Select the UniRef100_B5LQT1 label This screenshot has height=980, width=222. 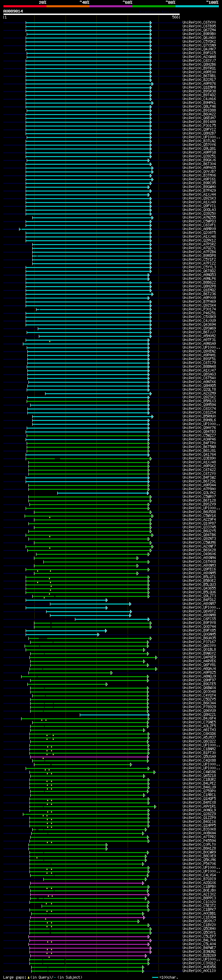(199, 577)
